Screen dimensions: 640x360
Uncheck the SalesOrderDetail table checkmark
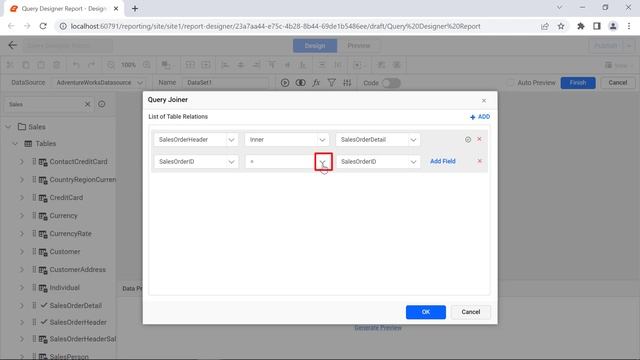[x=44, y=305]
